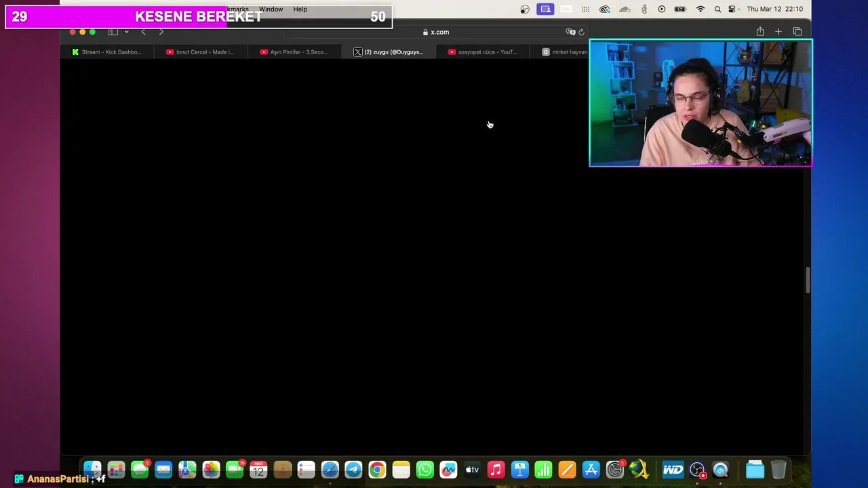Open Apple TV from the Dock
The height and width of the screenshot is (488, 868).
tap(472, 469)
